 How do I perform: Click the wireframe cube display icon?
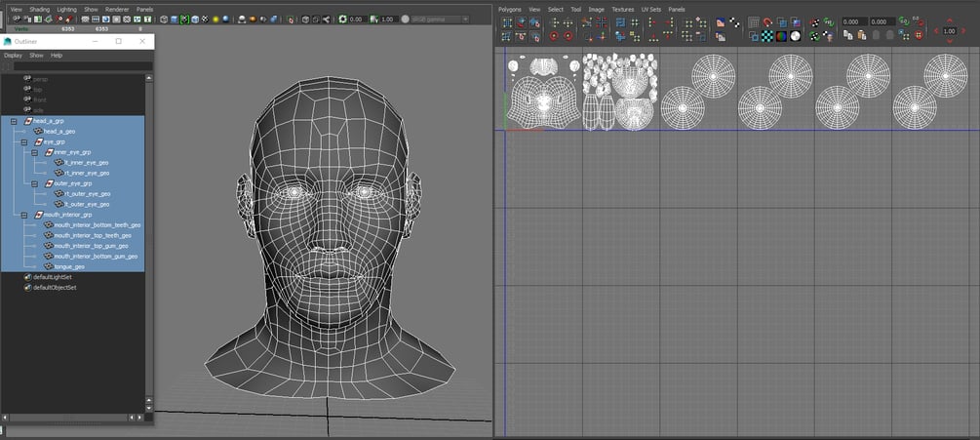tap(164, 19)
